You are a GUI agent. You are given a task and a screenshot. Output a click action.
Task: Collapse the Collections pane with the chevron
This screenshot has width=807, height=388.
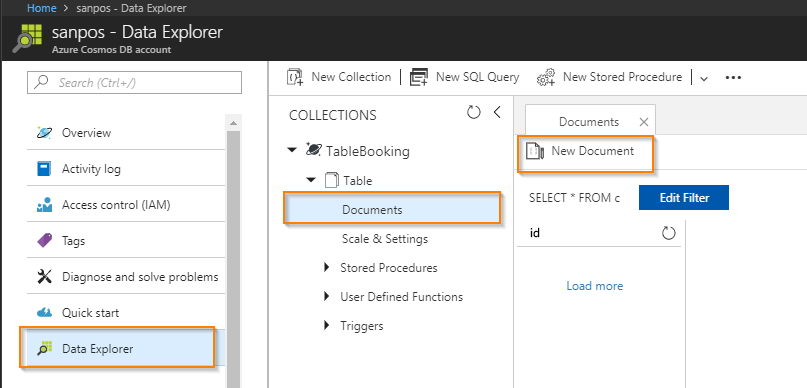[497, 112]
